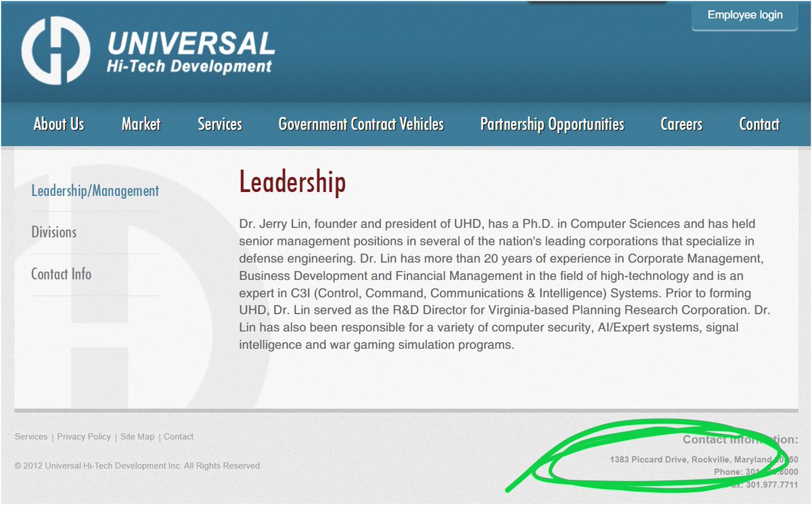812x505 pixels.
Task: Open Services in the main navigation bar
Action: 220,124
